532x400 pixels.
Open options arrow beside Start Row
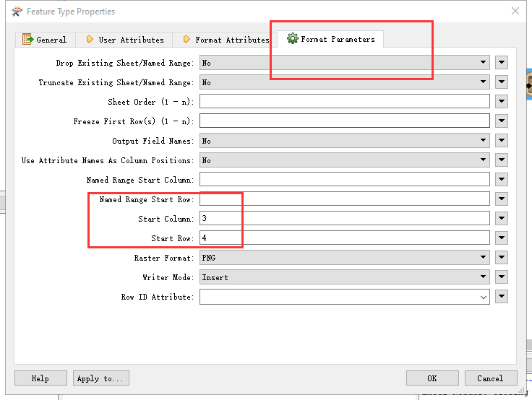(502, 238)
